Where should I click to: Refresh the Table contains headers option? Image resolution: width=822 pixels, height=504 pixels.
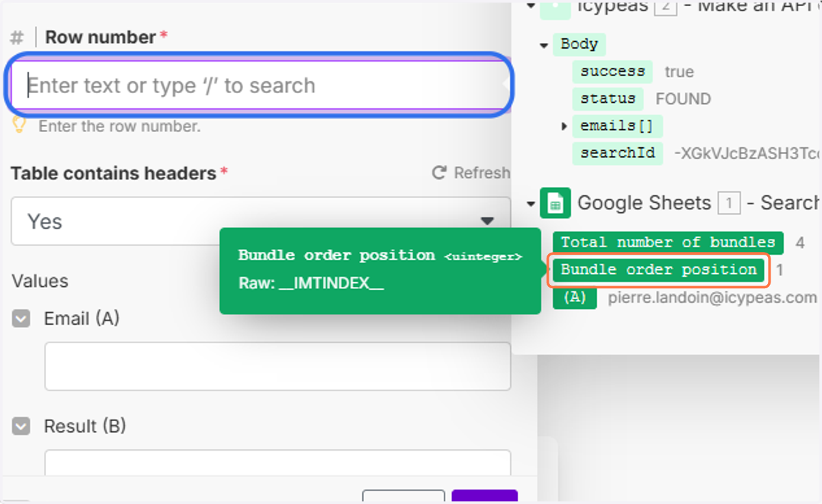tap(471, 173)
